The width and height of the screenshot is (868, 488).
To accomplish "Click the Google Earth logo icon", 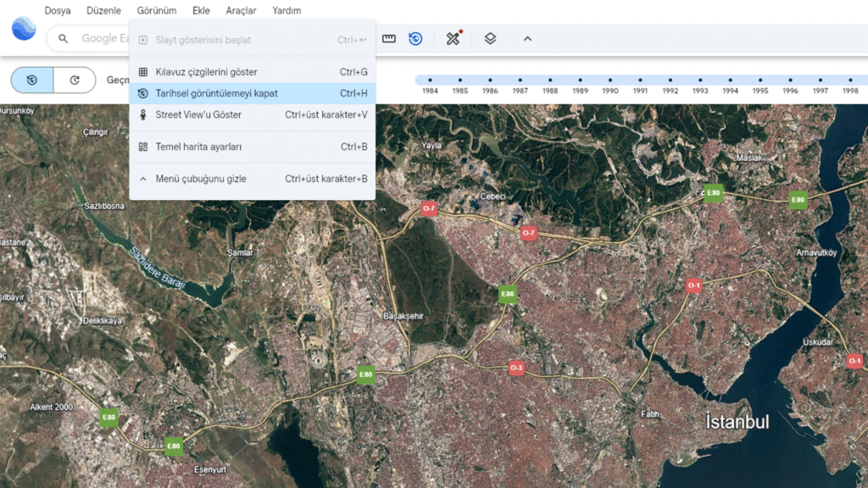I will (24, 29).
